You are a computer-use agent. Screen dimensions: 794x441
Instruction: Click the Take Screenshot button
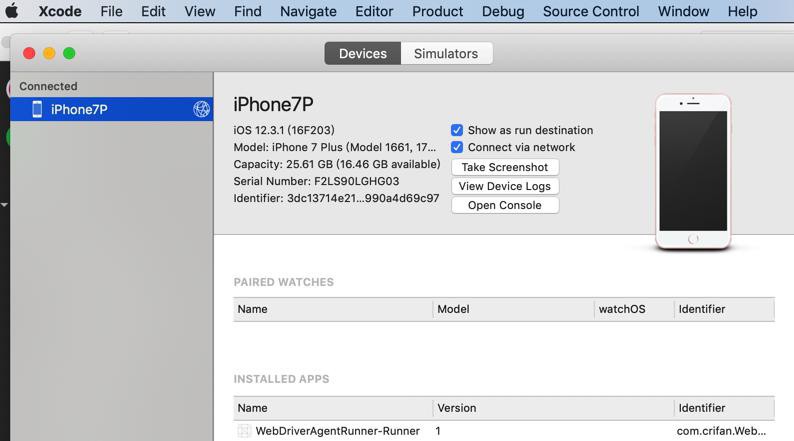(x=505, y=167)
